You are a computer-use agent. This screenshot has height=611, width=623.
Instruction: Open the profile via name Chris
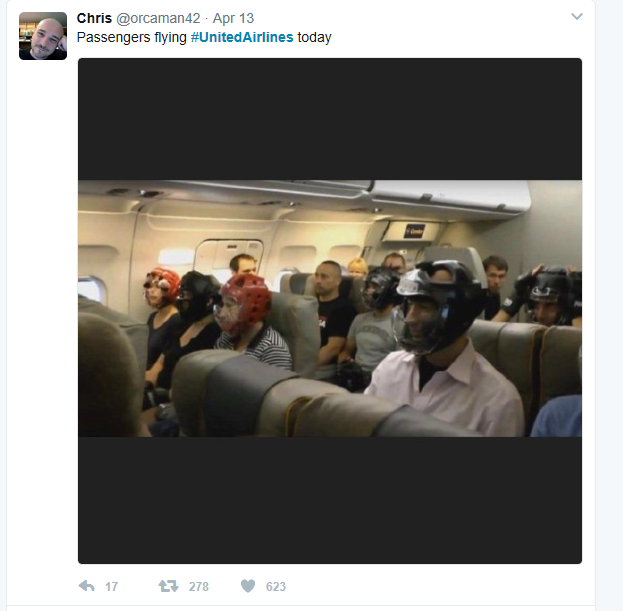94,18
